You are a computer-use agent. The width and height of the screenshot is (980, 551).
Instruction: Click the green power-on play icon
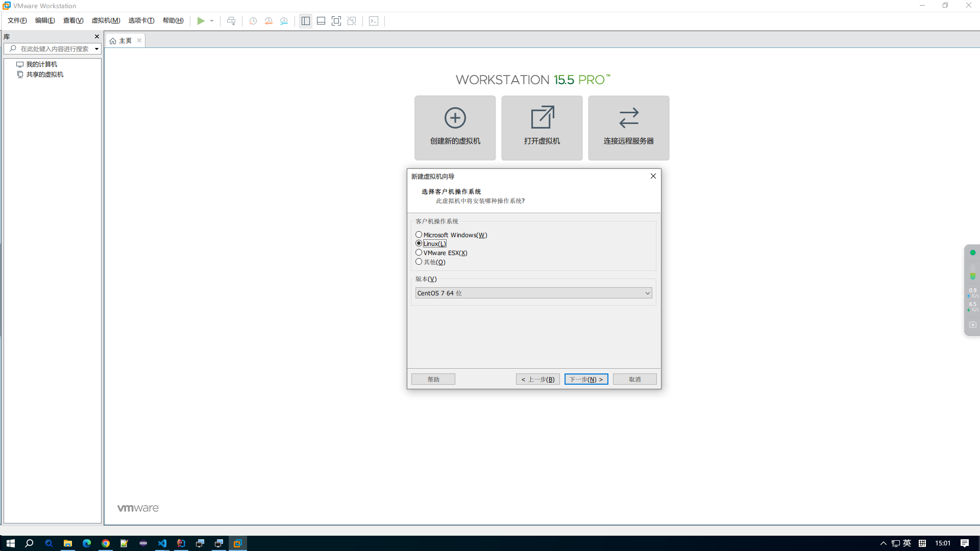(201, 21)
